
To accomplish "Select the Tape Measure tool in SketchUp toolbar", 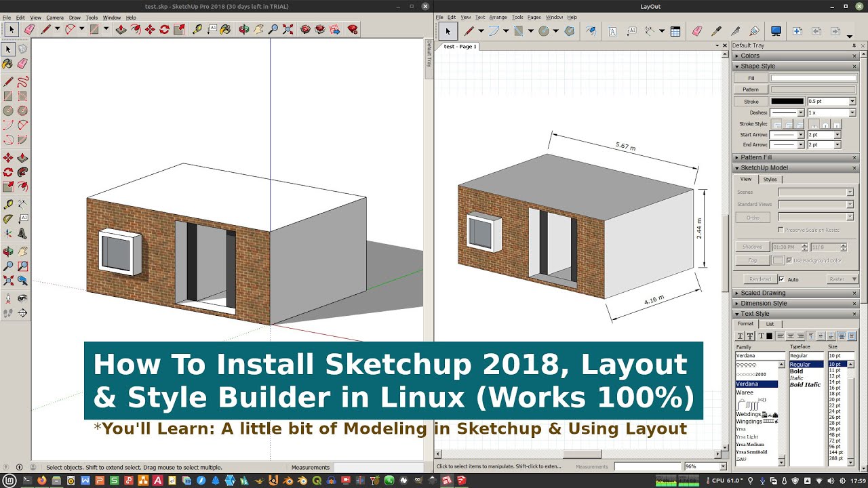I will coord(197,29).
